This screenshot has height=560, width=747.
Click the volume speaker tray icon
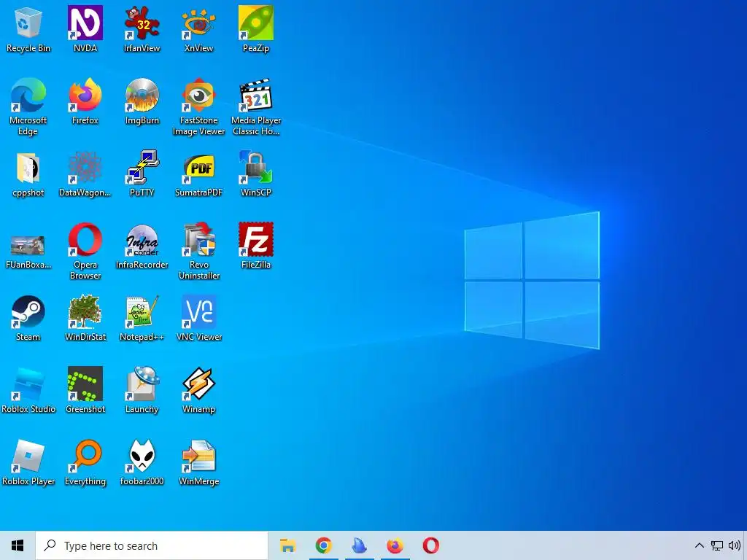734,545
